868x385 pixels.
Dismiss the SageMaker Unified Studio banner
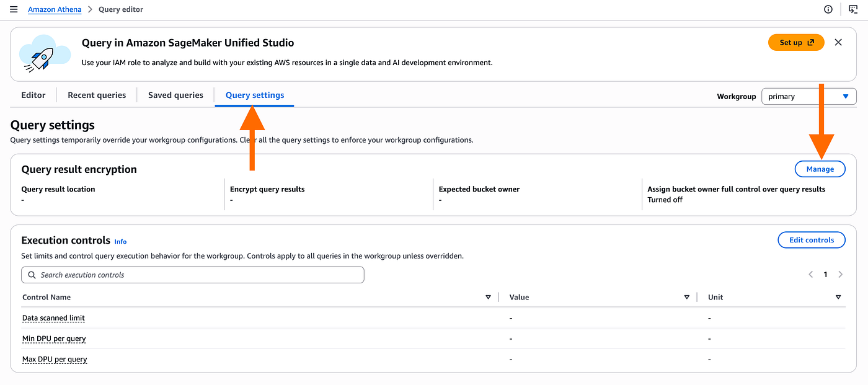click(x=838, y=42)
